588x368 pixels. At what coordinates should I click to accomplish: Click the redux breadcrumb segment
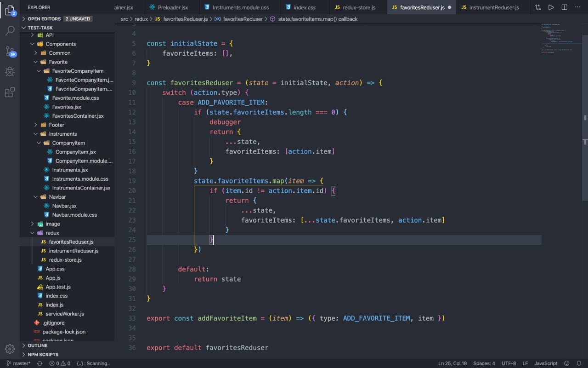(141, 19)
